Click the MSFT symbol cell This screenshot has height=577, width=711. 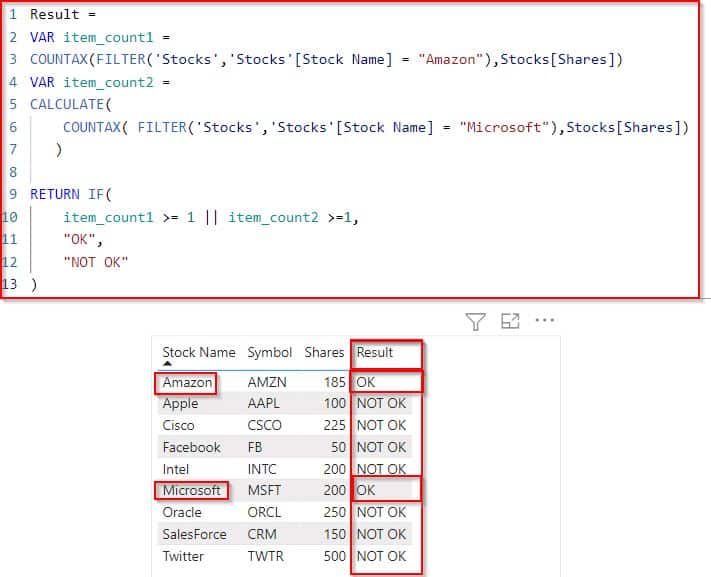[264, 490]
